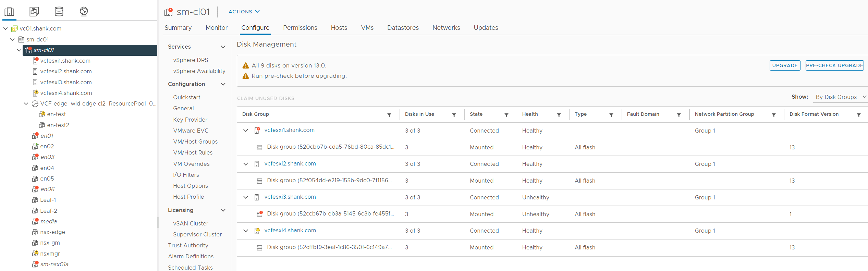Click host icon for vcfesxi1.shank.com in tree
Viewport: 868px width, 271px height.
pyautogui.click(x=35, y=61)
